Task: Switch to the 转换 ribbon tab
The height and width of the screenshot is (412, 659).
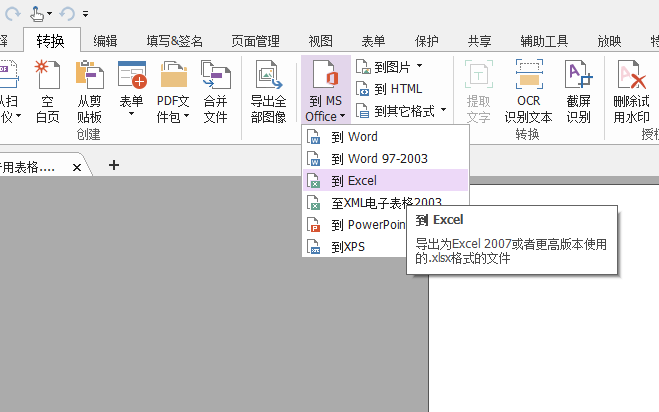Action: tap(51, 41)
